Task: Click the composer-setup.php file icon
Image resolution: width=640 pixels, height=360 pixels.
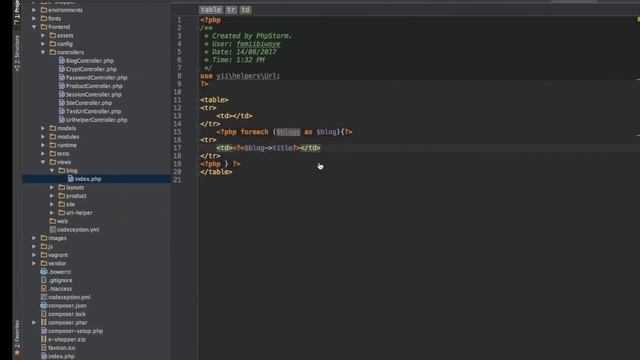Action: point(44,331)
